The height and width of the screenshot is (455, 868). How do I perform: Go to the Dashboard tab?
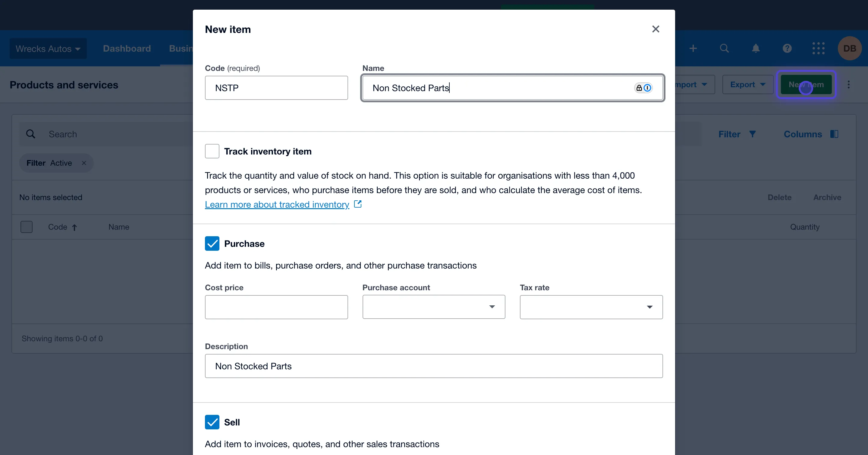[x=126, y=48]
